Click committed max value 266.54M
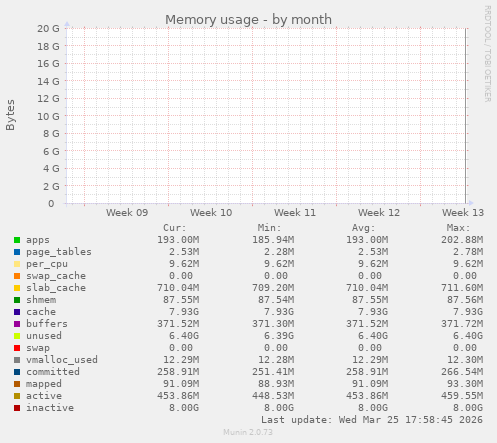This screenshot has width=497, height=443. point(462,372)
